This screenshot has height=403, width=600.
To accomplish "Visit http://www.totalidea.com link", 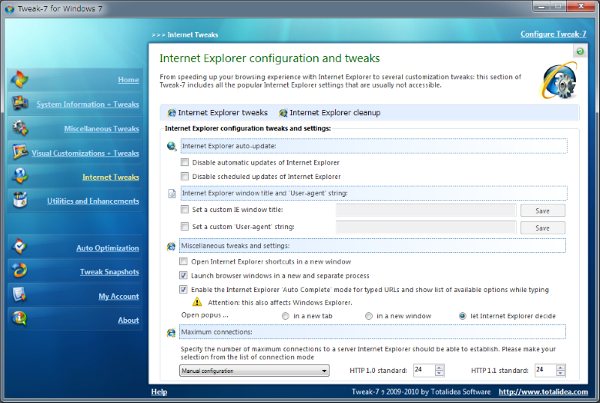I will pos(543,392).
